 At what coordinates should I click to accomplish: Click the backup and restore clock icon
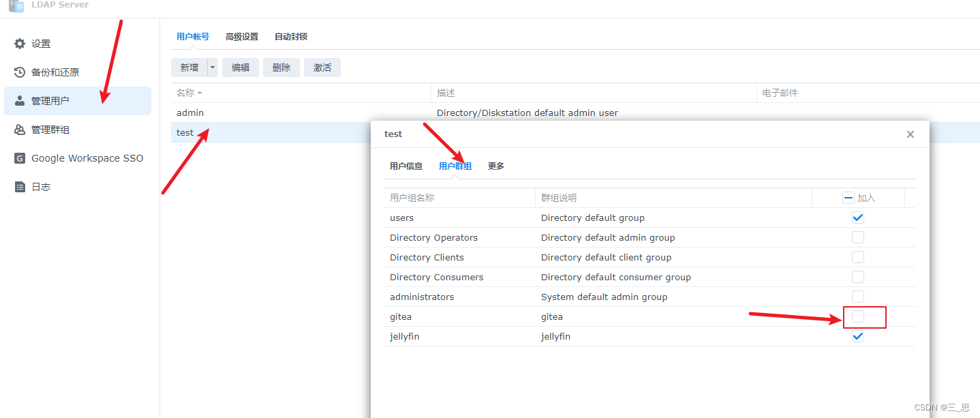(20, 72)
